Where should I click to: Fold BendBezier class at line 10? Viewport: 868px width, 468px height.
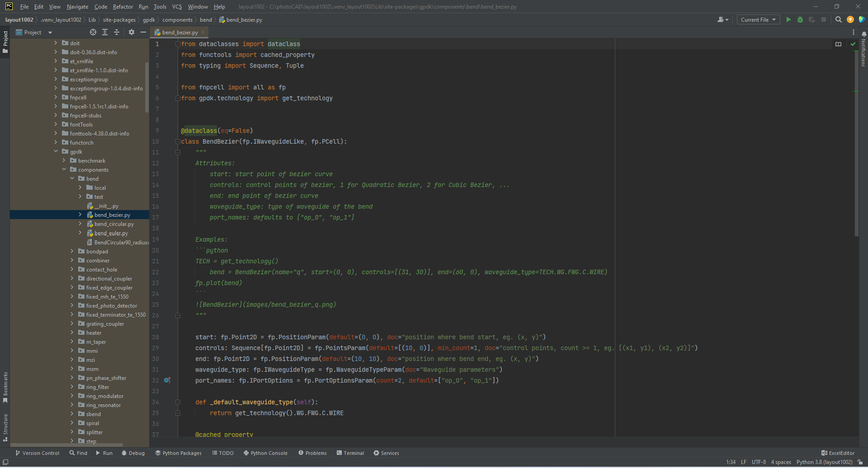[178, 141]
